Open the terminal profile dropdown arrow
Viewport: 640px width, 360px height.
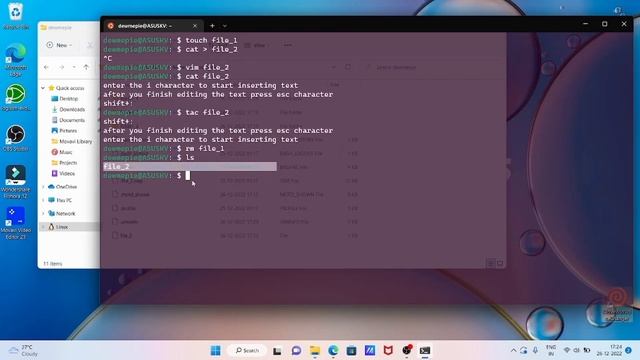click(224, 26)
